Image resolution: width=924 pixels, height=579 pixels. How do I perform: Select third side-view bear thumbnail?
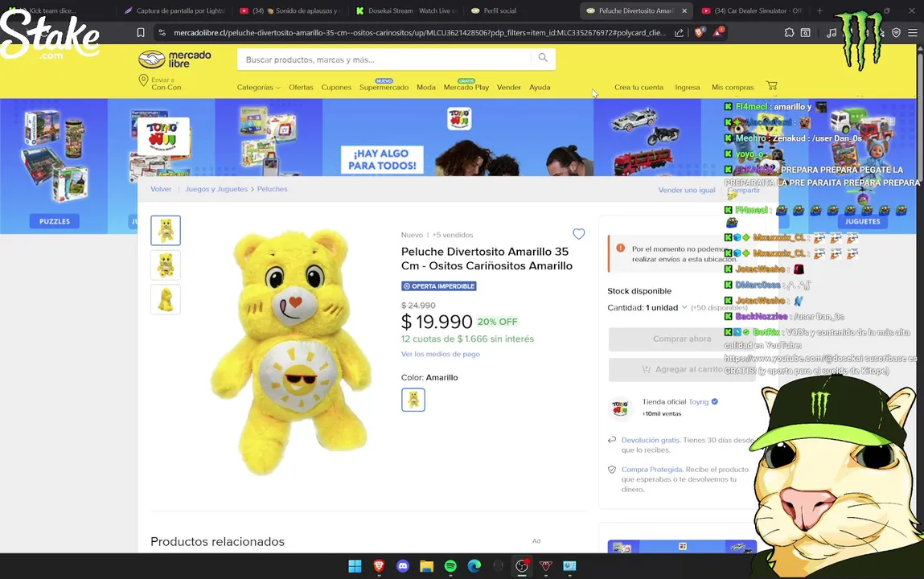[x=166, y=300]
